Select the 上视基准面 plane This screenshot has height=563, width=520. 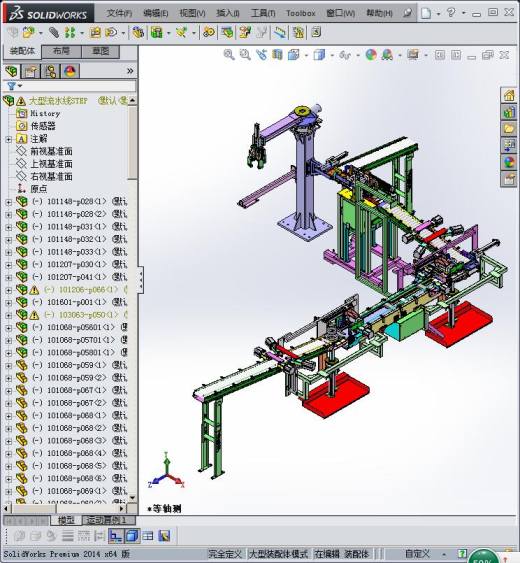click(44, 164)
